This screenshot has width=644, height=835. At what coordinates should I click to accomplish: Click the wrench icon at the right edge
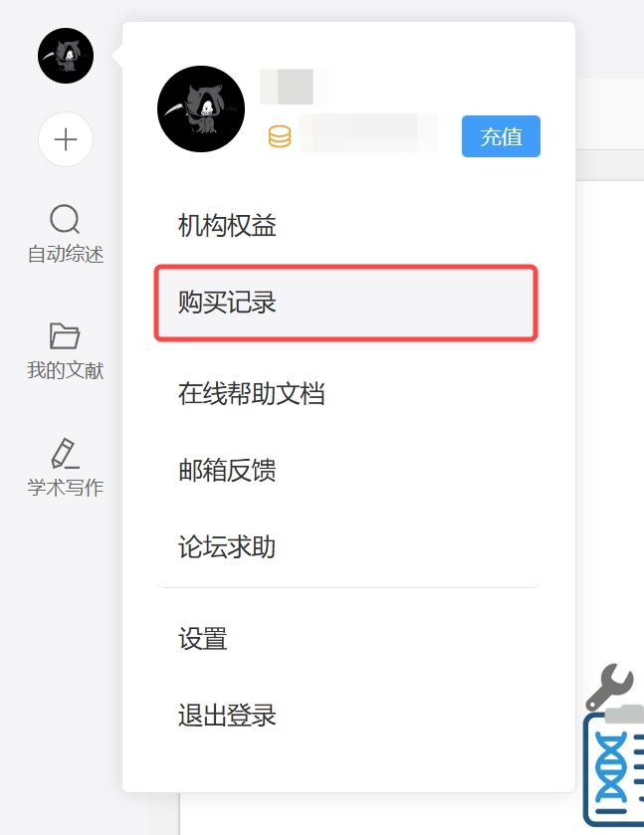tap(610, 687)
